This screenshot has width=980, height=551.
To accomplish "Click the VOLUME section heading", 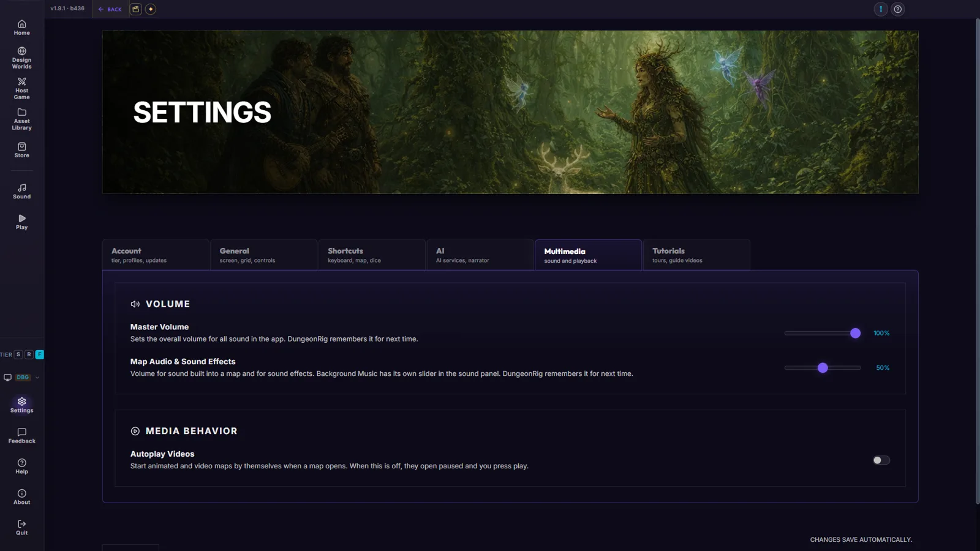I will pyautogui.click(x=168, y=304).
